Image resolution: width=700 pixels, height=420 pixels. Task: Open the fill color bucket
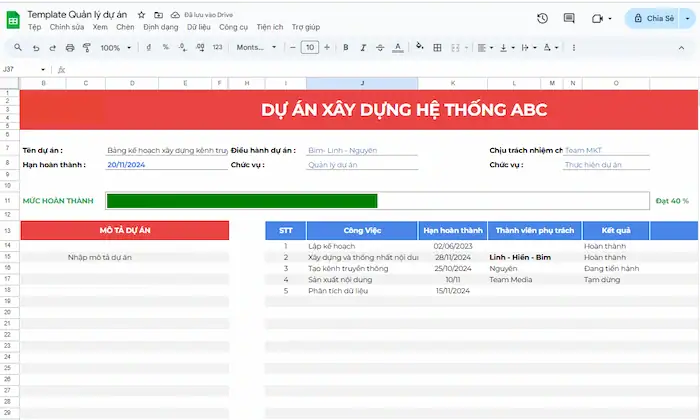(420, 46)
